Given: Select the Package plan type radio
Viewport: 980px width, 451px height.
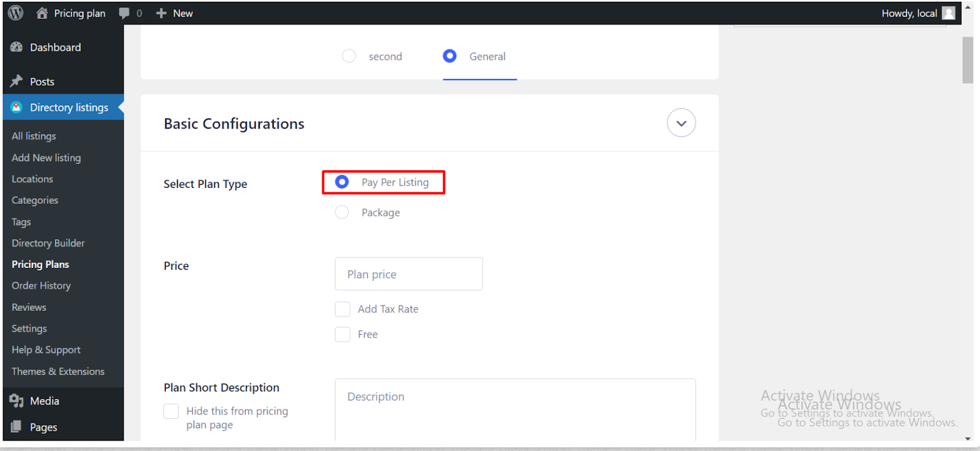Looking at the screenshot, I should pyautogui.click(x=342, y=212).
